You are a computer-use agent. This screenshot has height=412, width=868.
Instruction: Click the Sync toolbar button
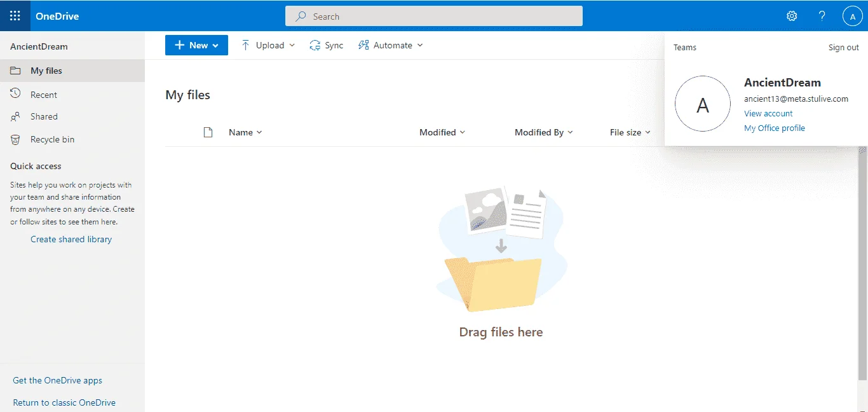326,45
